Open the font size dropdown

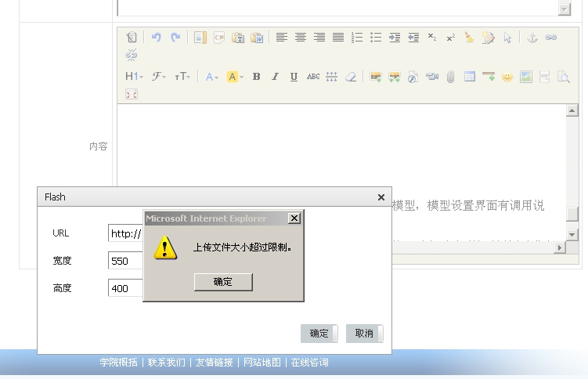pos(182,77)
